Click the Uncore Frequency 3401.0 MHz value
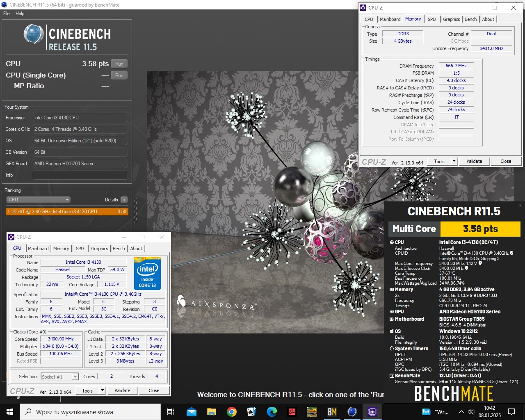 (x=491, y=48)
